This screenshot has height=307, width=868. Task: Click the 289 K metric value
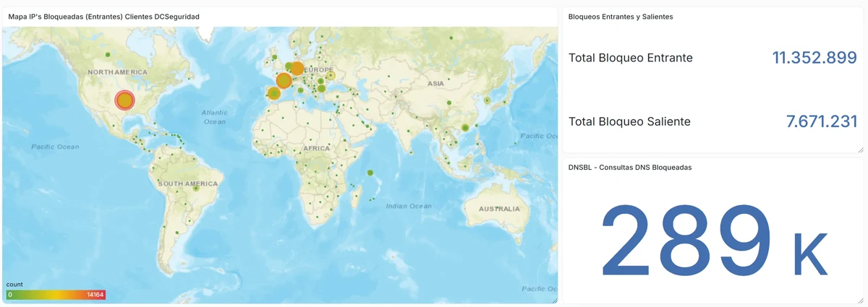713,241
